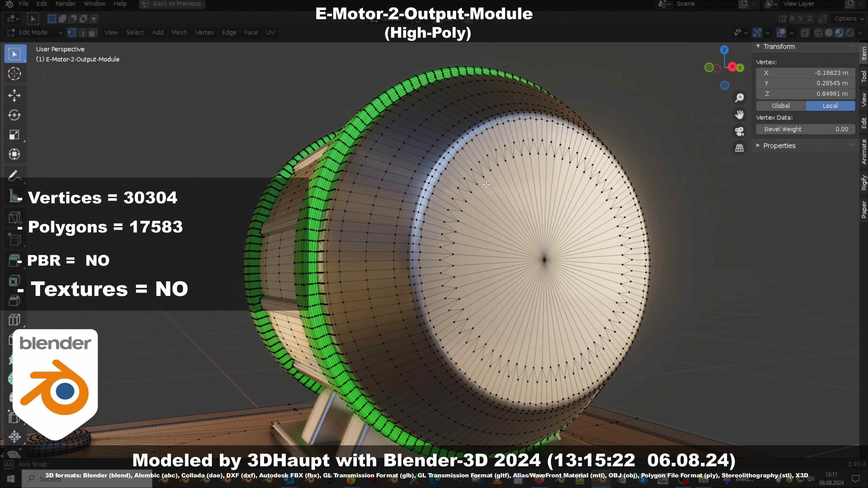
Task: Open the File menu
Action: click(23, 4)
